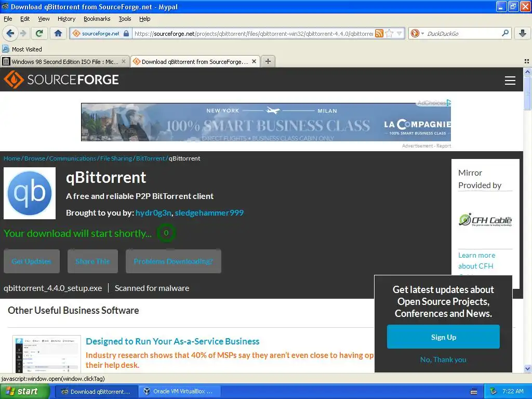
Task: Close the Download qBittorrent tab
Action: click(x=254, y=61)
